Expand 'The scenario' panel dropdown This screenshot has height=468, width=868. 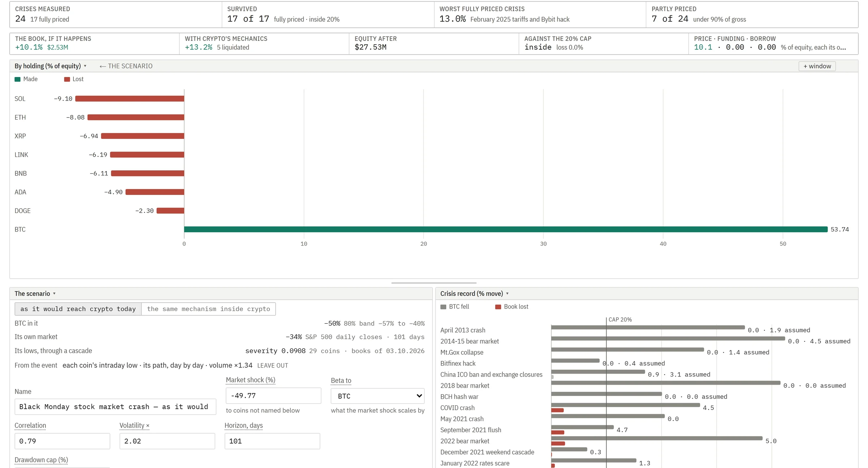35,293
